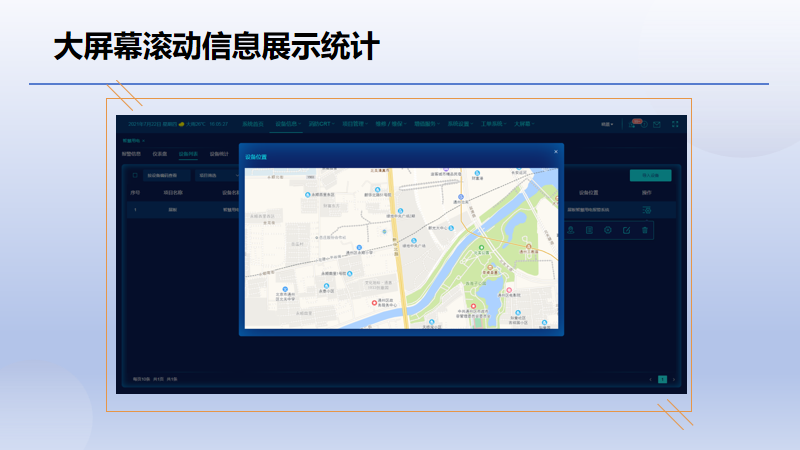The image size is (800, 450).
Task: Click the blue marker beside 新光大中心
Action: (x=451, y=228)
